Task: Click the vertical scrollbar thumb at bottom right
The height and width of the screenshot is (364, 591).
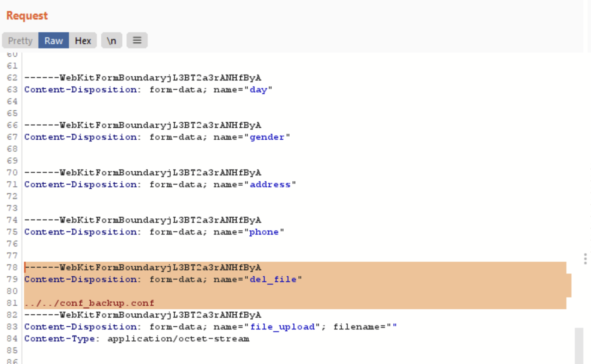Action: [x=579, y=346]
